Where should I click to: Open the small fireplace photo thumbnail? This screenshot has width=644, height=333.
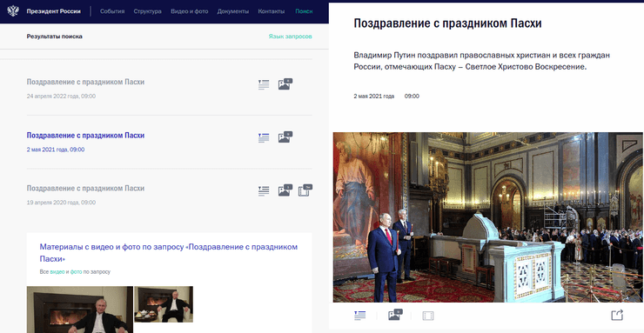164,304
